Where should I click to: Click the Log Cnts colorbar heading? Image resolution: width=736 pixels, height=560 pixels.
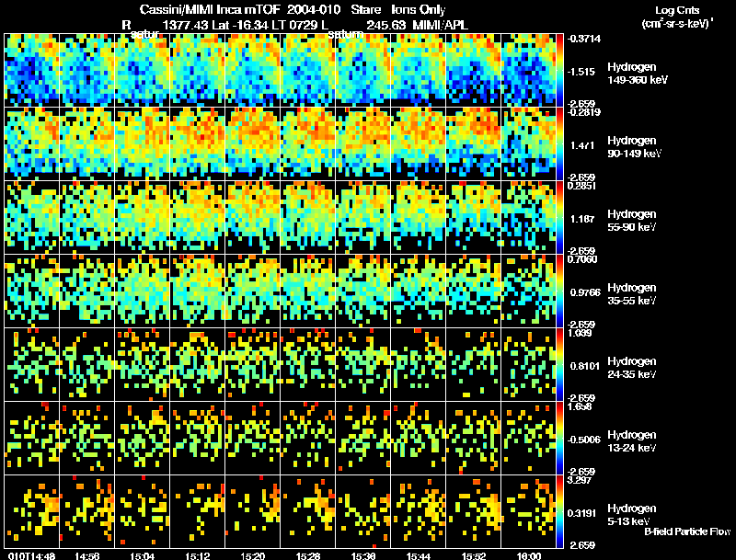point(677,10)
